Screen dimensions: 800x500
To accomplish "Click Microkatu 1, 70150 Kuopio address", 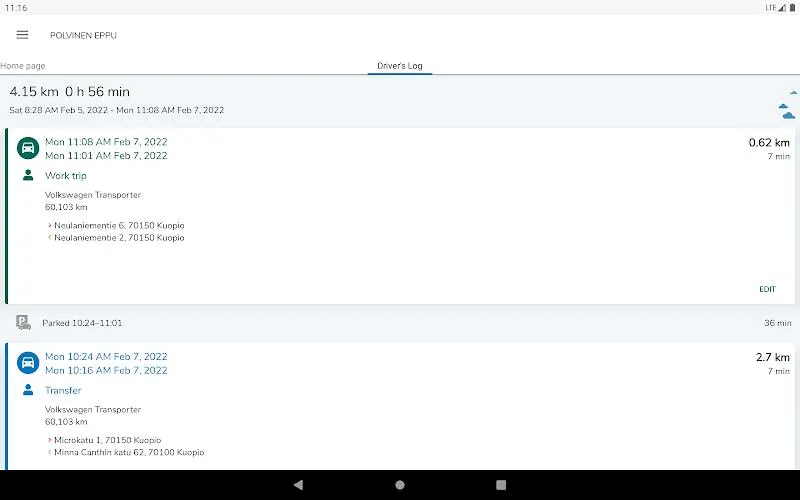I will 108,440.
